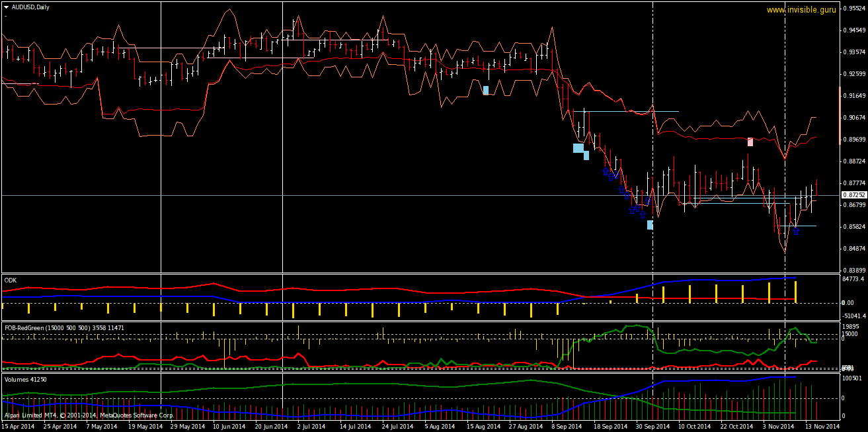Click the light blue square marker above 15 Aug 2014
868x432 pixels.
(x=486, y=90)
